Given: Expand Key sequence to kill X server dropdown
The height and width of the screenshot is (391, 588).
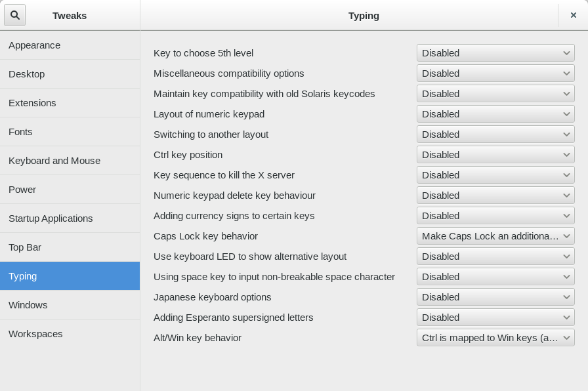Looking at the screenshot, I should pyautogui.click(x=495, y=175).
